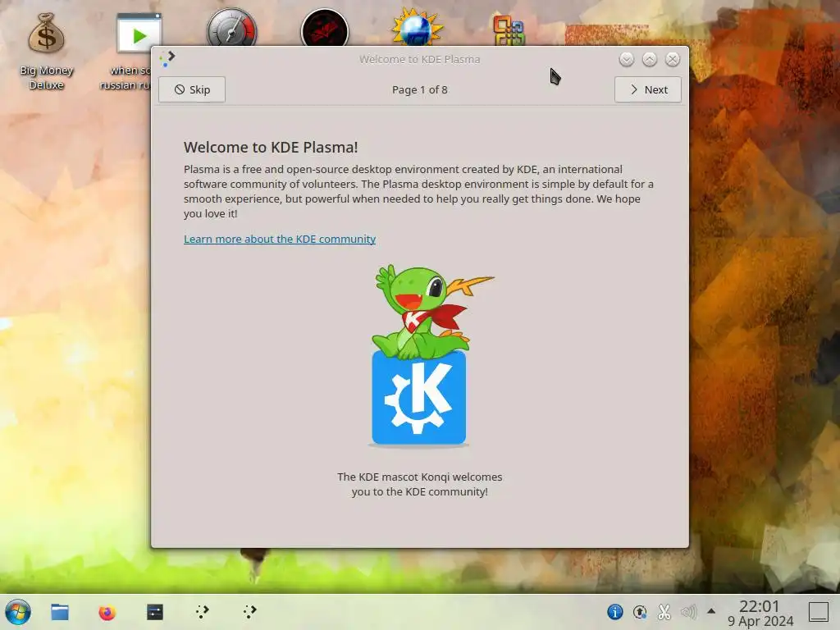
Task: Open the dark panel app taskbar icon
Action: (x=155, y=612)
